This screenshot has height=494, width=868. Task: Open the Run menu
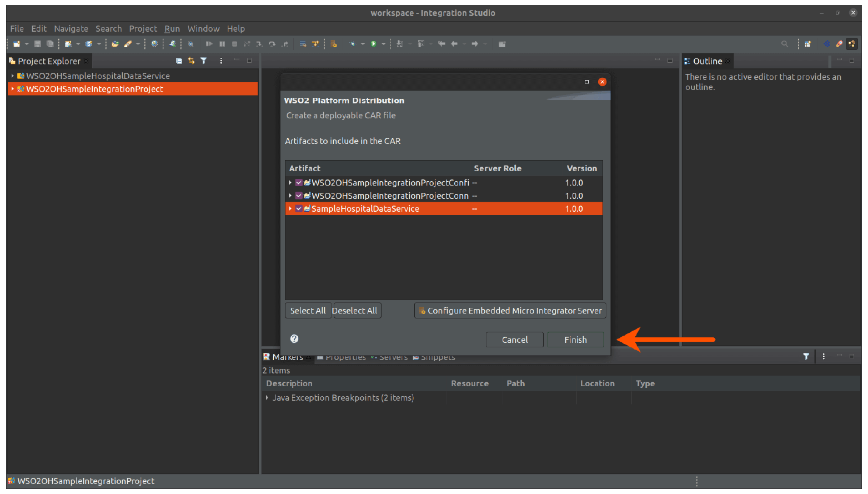pos(172,28)
